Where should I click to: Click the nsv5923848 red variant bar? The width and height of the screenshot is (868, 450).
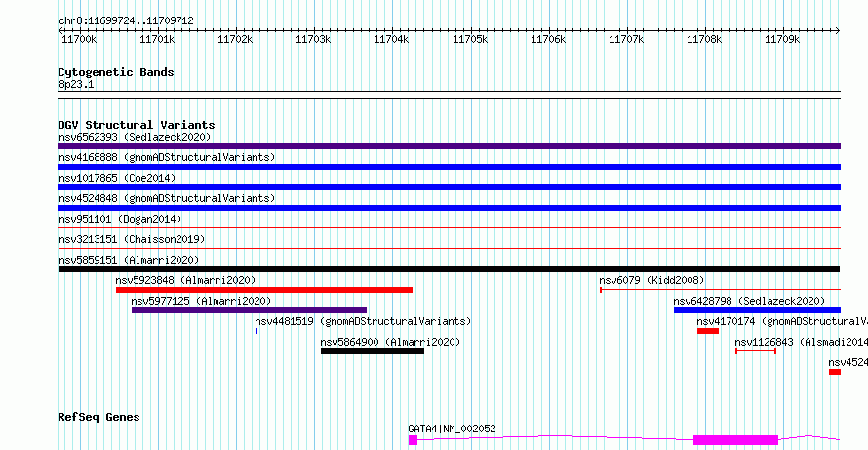[264, 290]
